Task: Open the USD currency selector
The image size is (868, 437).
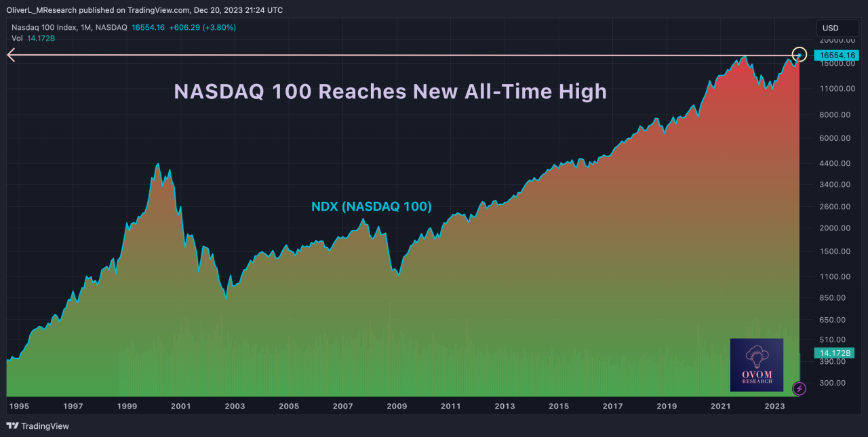Action: tap(830, 28)
